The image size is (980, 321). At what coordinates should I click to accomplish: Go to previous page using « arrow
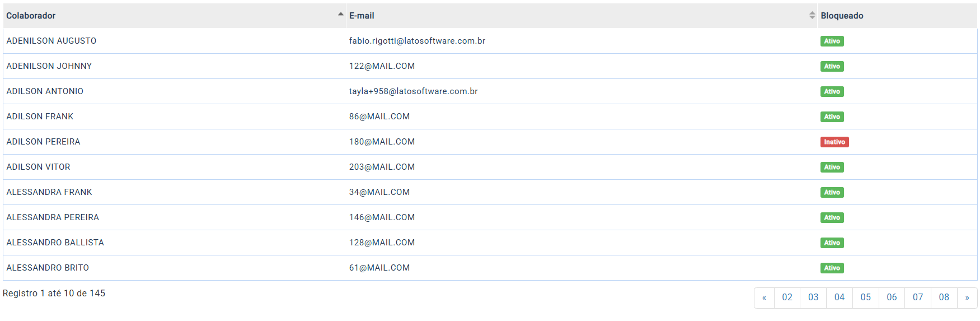[x=764, y=297]
